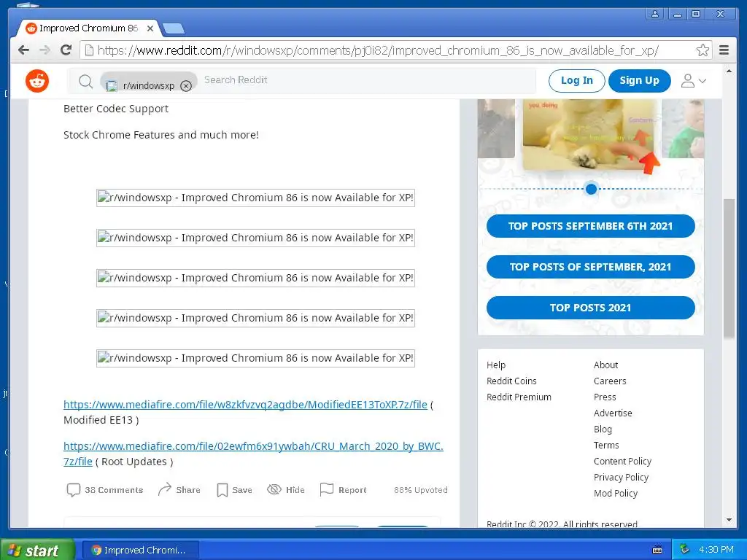The height and width of the screenshot is (560, 747).
Task: Click the 4:30 PM taskbar clock
Action: tap(716, 550)
